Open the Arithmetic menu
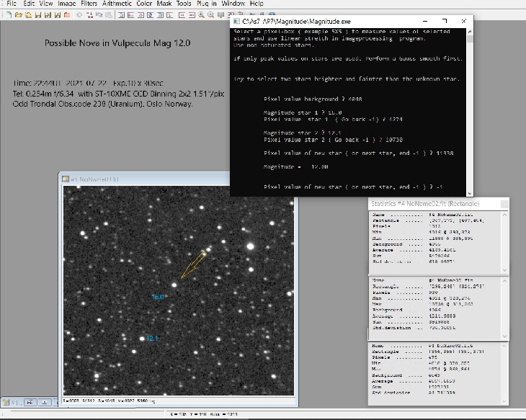The width and height of the screenshot is (526, 420). (x=117, y=4)
